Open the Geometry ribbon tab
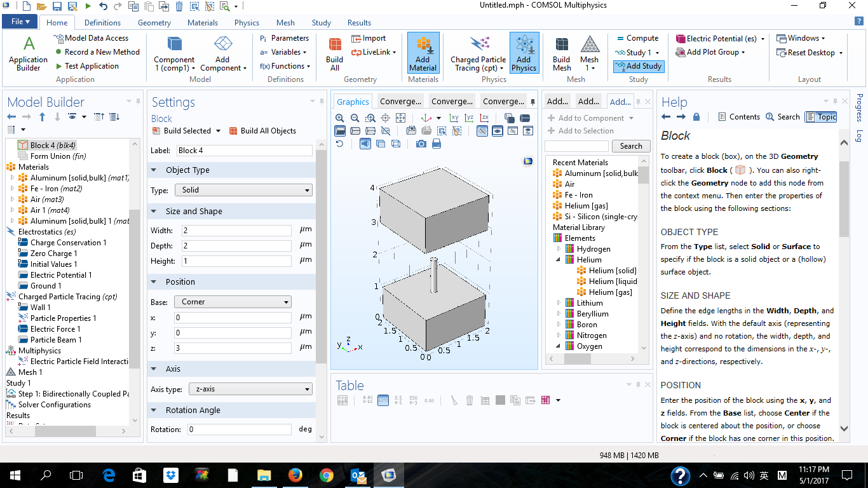Image resolution: width=868 pixels, height=488 pixels. tap(154, 22)
